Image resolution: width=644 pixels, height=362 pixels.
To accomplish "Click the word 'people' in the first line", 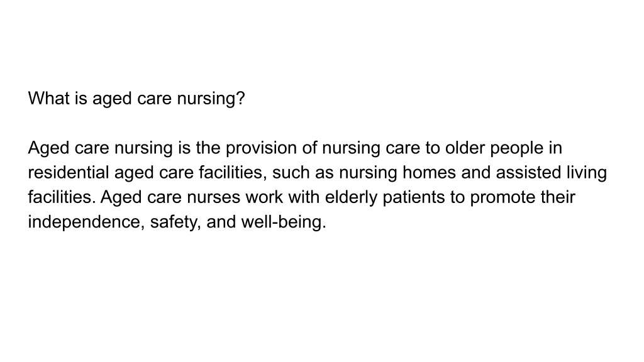I will point(517,148).
